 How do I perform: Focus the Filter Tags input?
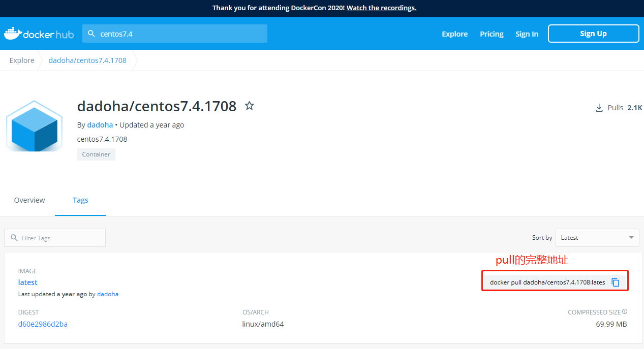[55, 238]
